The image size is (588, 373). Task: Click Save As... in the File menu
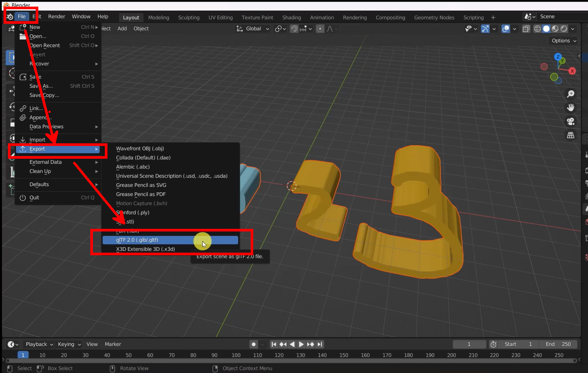(x=41, y=86)
